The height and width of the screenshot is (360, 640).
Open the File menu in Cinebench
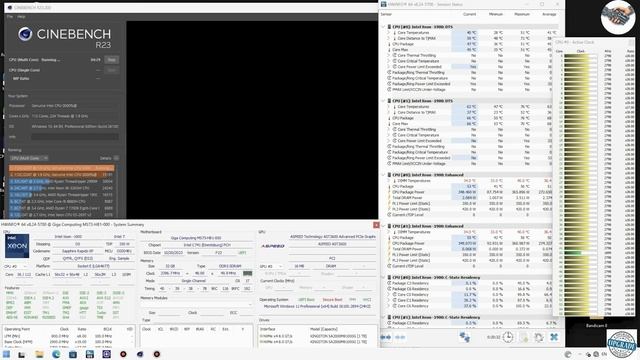click(x=10, y=17)
